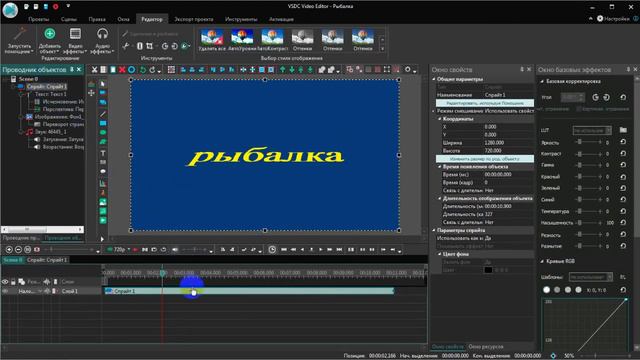Click the zoom out minus icon on timeline toolbar
This screenshot has width=640, height=360.
point(18,249)
